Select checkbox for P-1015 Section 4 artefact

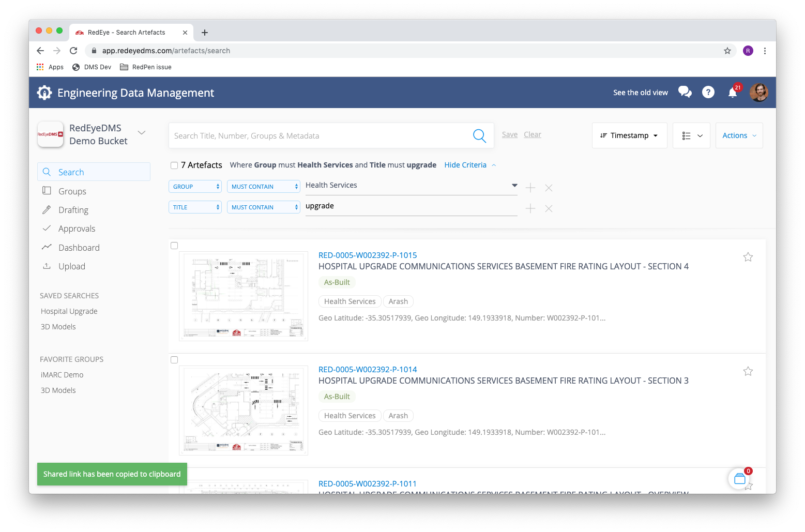[174, 246]
